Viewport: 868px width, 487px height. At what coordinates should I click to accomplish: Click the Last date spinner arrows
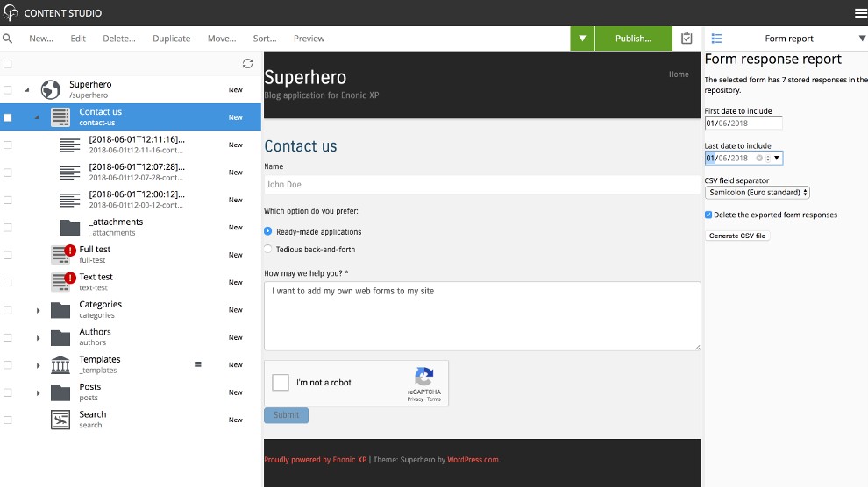point(768,158)
